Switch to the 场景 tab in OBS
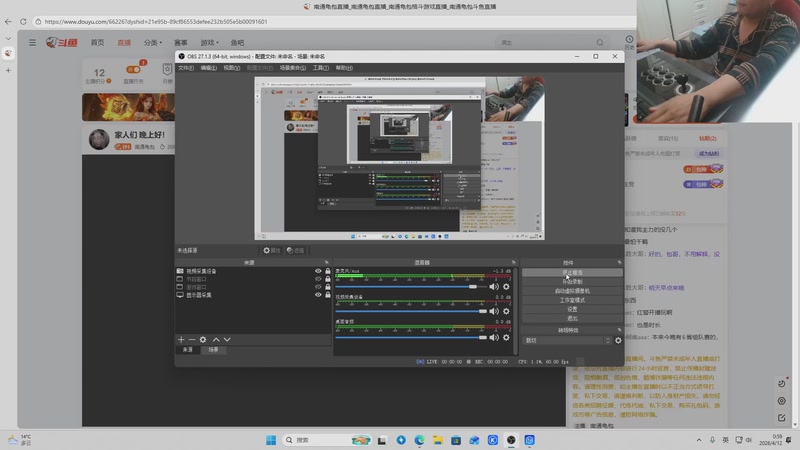 (213, 349)
